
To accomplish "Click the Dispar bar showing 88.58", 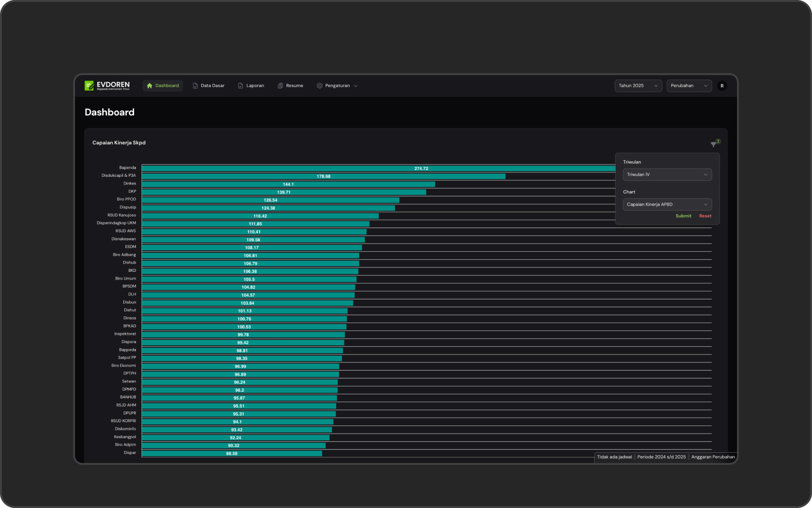I will click(232, 454).
